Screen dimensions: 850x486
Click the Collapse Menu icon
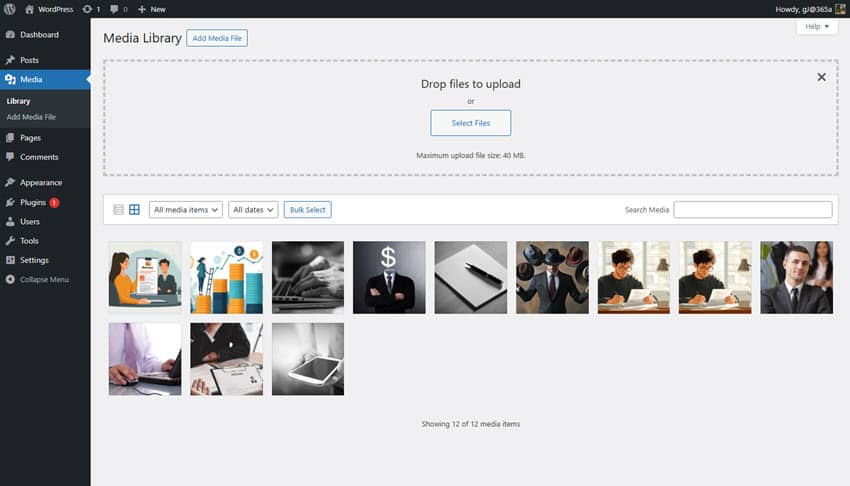click(x=10, y=280)
